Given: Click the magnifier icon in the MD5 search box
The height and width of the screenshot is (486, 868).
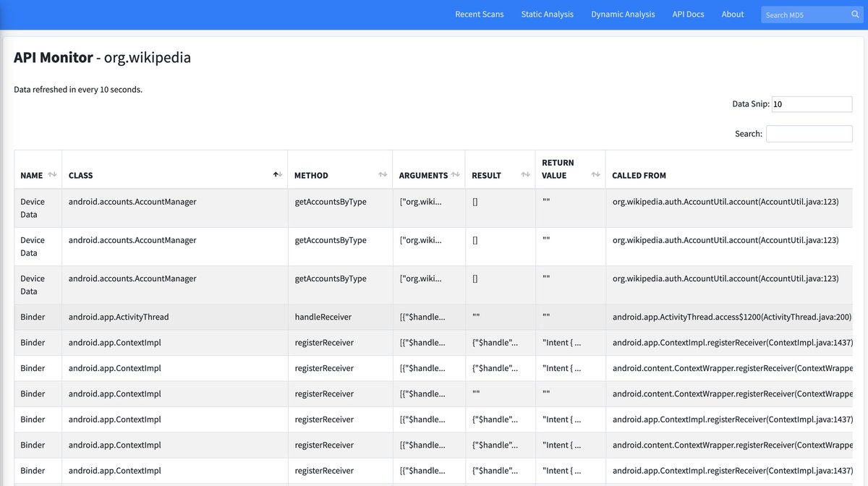Looking at the screenshot, I should click(x=855, y=14).
